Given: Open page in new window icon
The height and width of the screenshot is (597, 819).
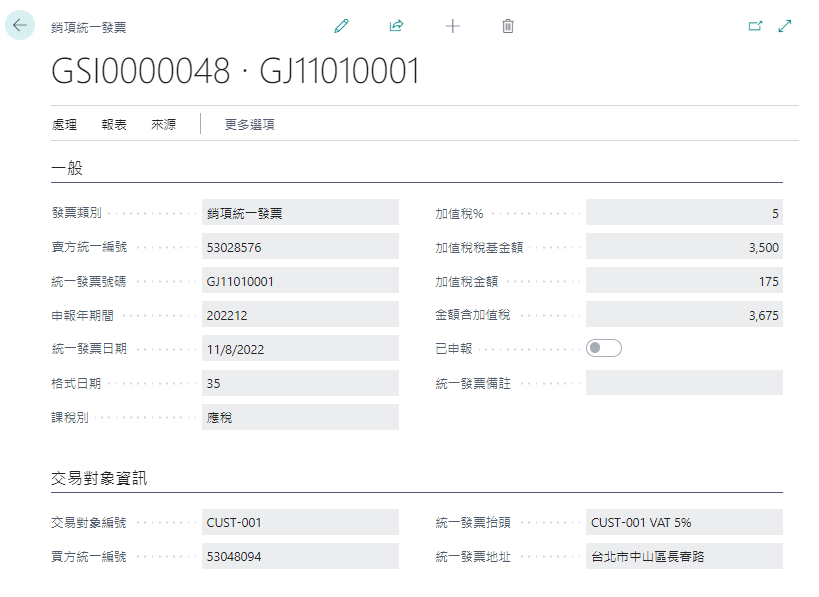Looking at the screenshot, I should click(755, 26).
